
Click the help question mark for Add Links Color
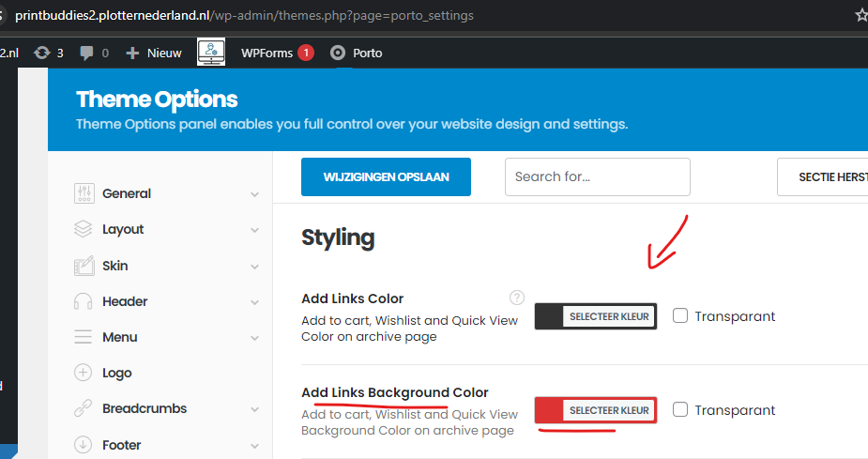pos(517,298)
